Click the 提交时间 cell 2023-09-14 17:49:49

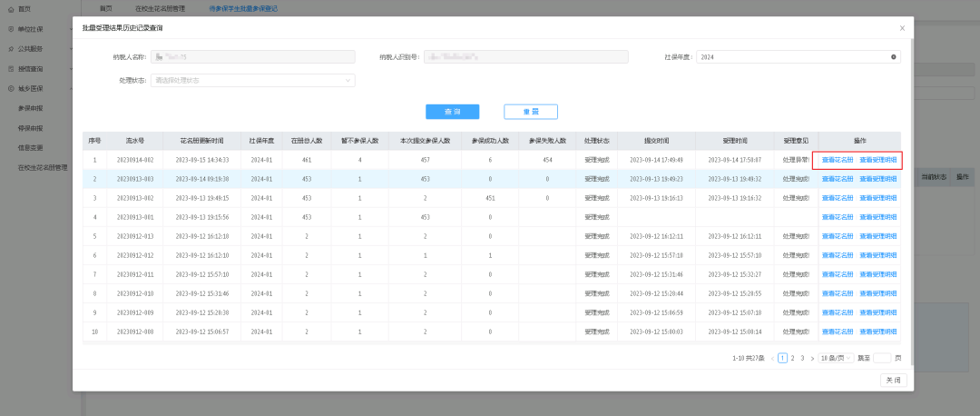pos(656,160)
